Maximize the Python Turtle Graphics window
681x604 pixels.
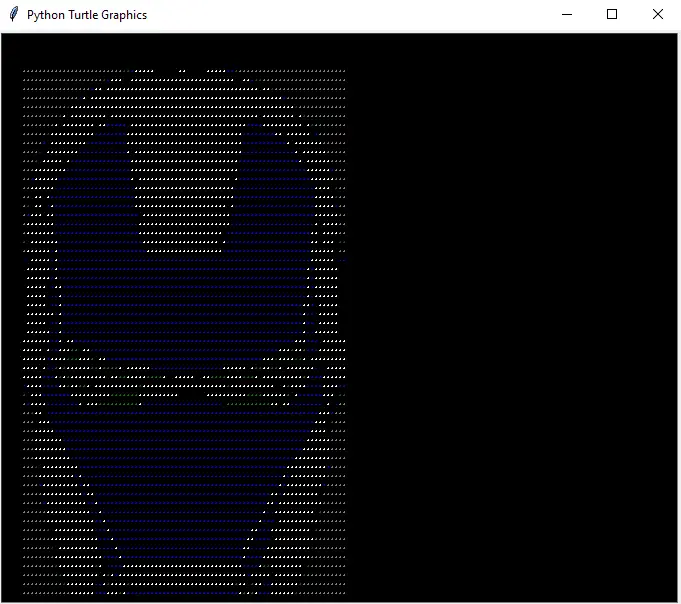point(612,14)
